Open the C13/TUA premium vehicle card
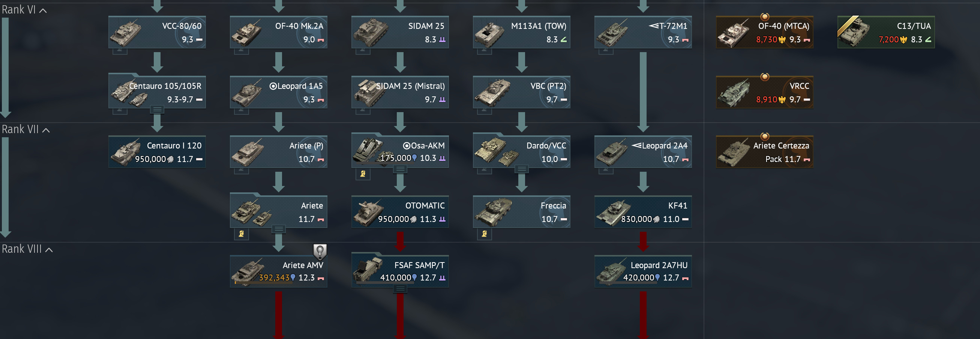The width and height of the screenshot is (980, 339). 886,32
